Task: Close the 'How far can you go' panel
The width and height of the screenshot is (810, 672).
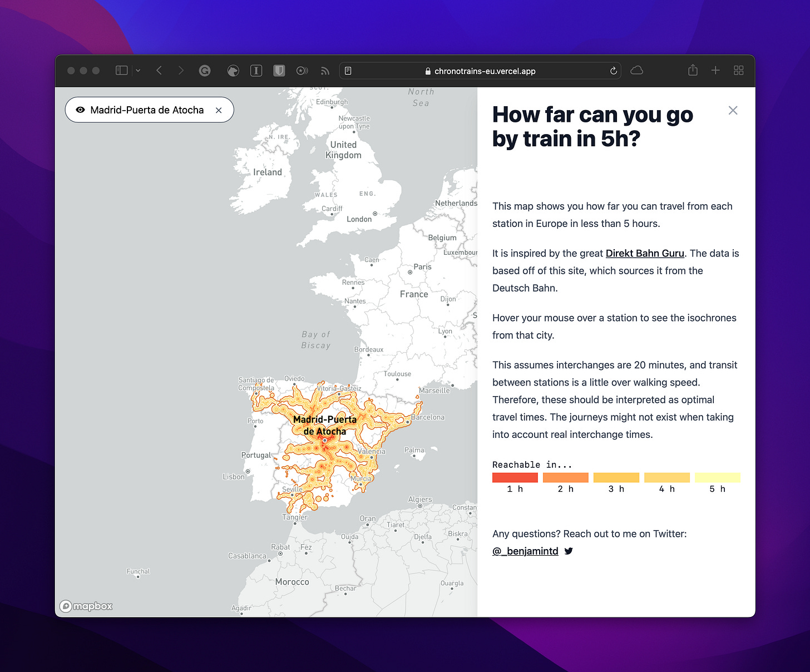Action: [x=733, y=110]
